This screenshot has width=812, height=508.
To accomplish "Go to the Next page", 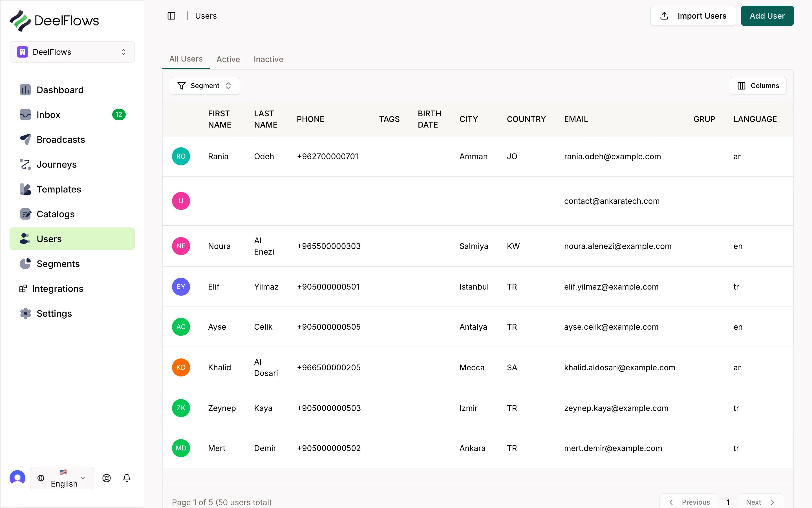I will [x=761, y=502].
